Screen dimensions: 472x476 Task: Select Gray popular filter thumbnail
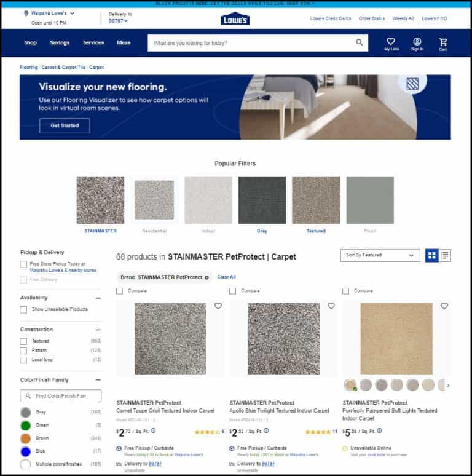click(262, 200)
